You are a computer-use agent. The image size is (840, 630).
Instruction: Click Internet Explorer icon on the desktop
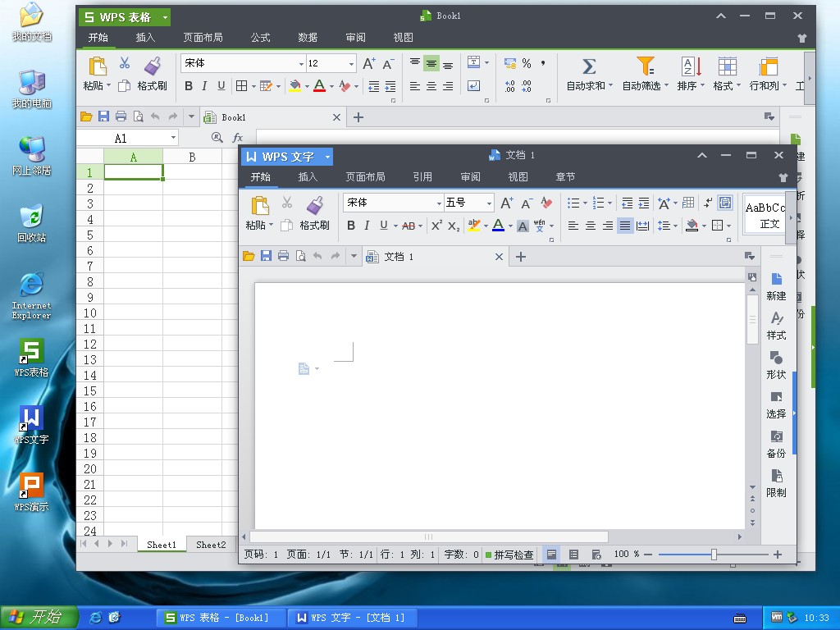tap(31, 295)
